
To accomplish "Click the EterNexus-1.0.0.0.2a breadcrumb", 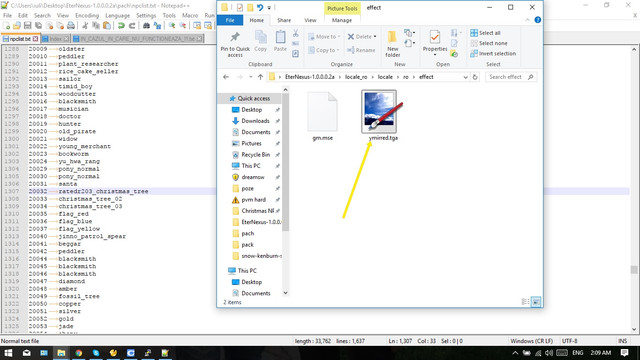I will (x=310, y=77).
